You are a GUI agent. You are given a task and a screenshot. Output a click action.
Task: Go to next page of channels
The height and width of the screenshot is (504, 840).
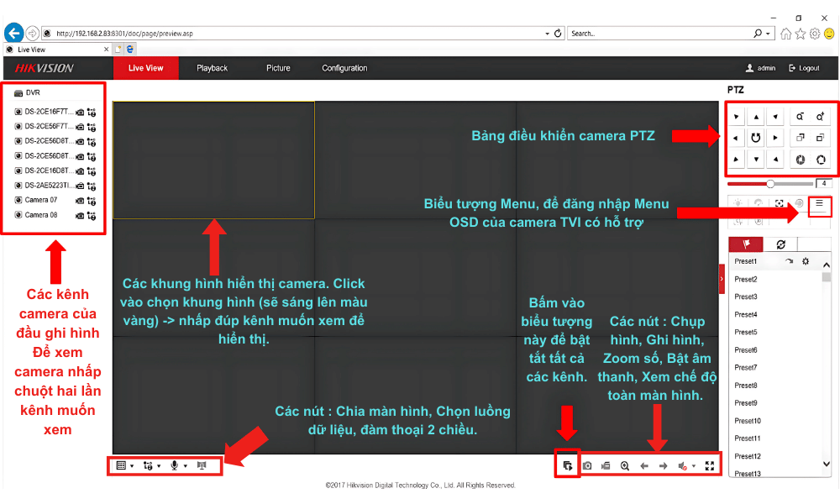(x=664, y=466)
